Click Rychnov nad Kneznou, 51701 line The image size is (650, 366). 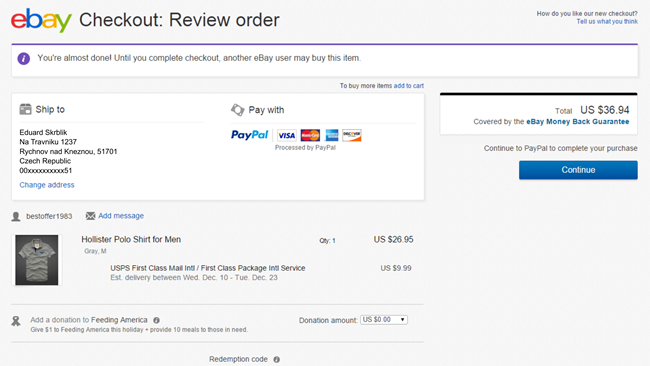coord(68,152)
